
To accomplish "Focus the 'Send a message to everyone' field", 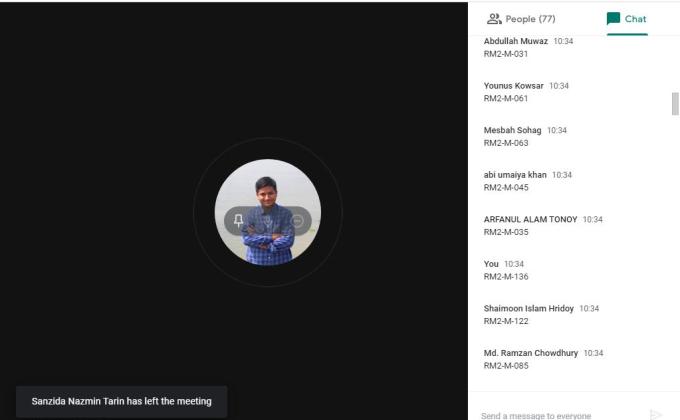I will (x=555, y=414).
